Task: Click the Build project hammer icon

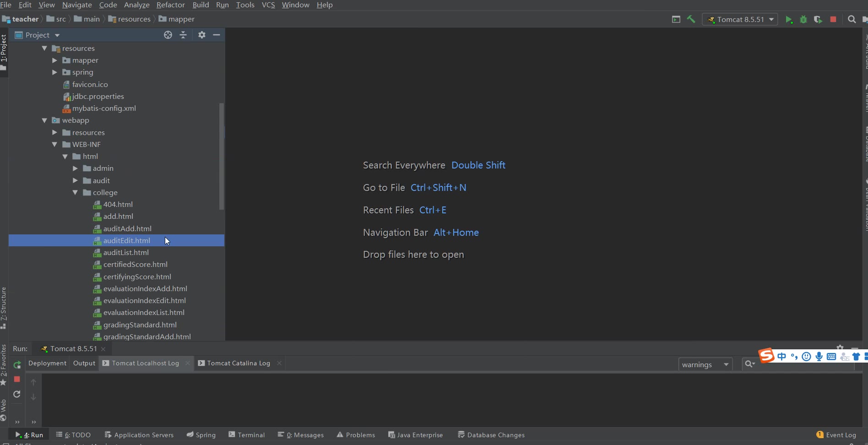Action: pyautogui.click(x=691, y=19)
